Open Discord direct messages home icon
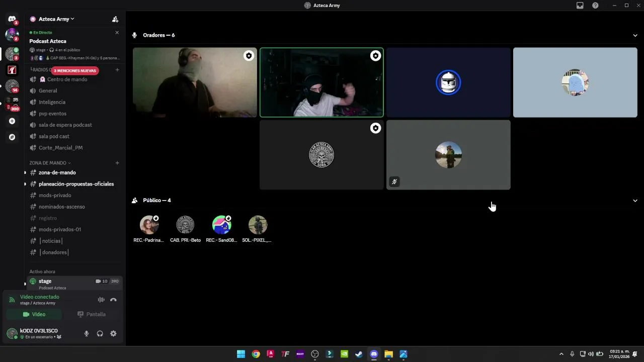The image size is (644, 362). [x=12, y=19]
